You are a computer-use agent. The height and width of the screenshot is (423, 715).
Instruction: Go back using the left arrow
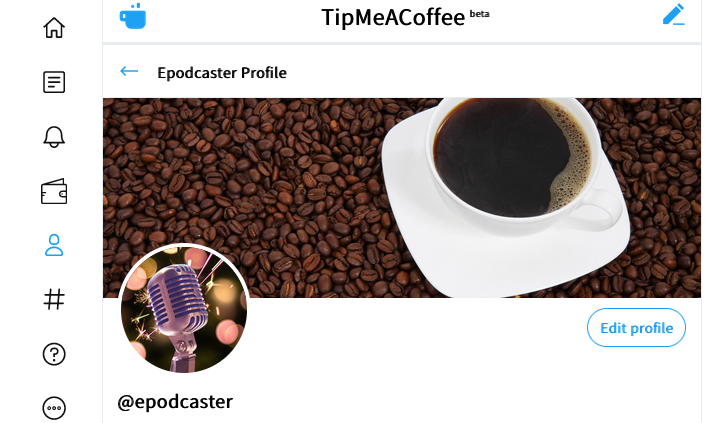pos(129,71)
